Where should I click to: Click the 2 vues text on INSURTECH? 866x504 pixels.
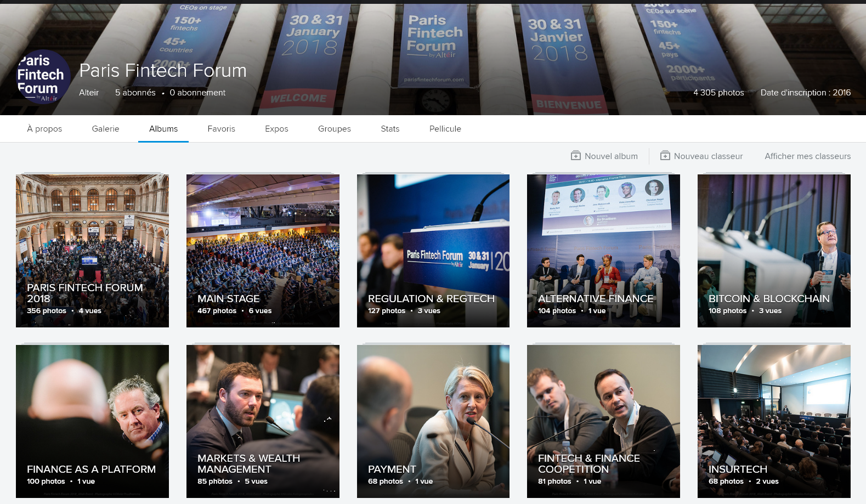pos(767,482)
